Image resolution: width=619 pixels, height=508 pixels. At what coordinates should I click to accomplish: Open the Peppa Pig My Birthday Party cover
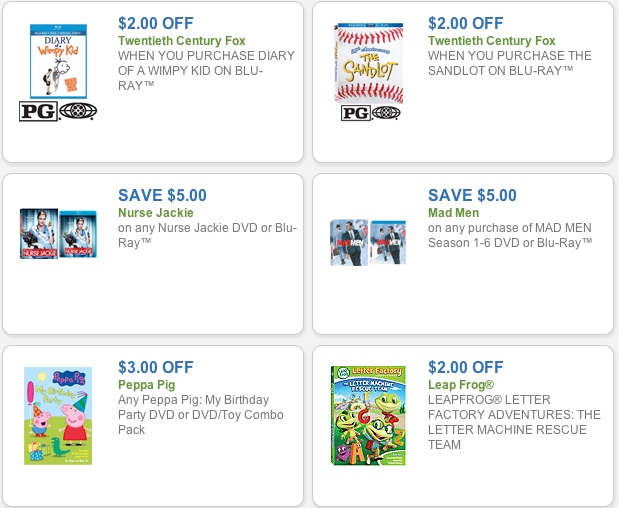(58, 416)
